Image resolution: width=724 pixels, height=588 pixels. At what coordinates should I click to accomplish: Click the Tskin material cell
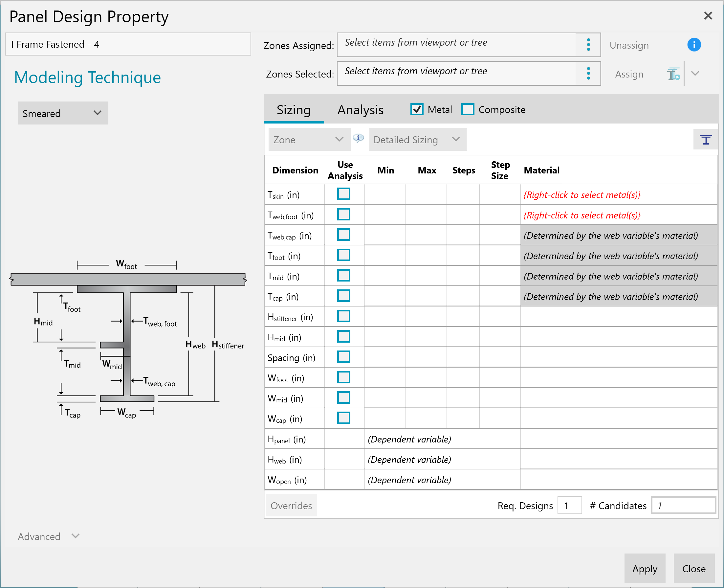click(619, 194)
